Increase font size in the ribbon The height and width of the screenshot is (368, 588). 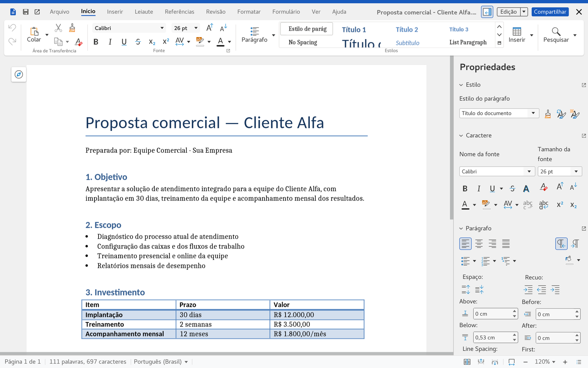click(210, 28)
